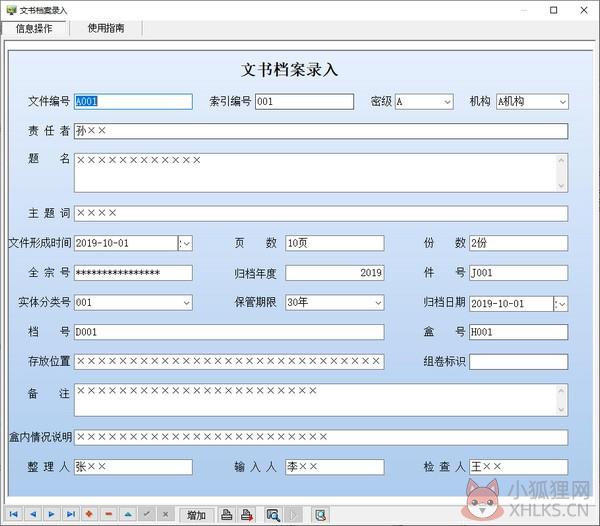This screenshot has width=600, height=526.
Task: Open the 归档日期 date picker arrow
Action: tap(561, 304)
